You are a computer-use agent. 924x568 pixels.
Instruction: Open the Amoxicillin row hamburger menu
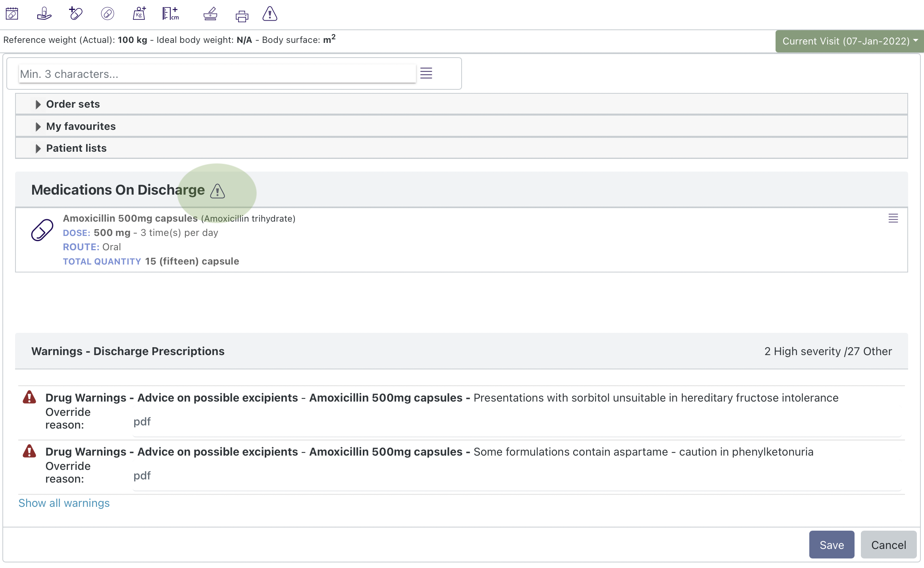click(893, 218)
